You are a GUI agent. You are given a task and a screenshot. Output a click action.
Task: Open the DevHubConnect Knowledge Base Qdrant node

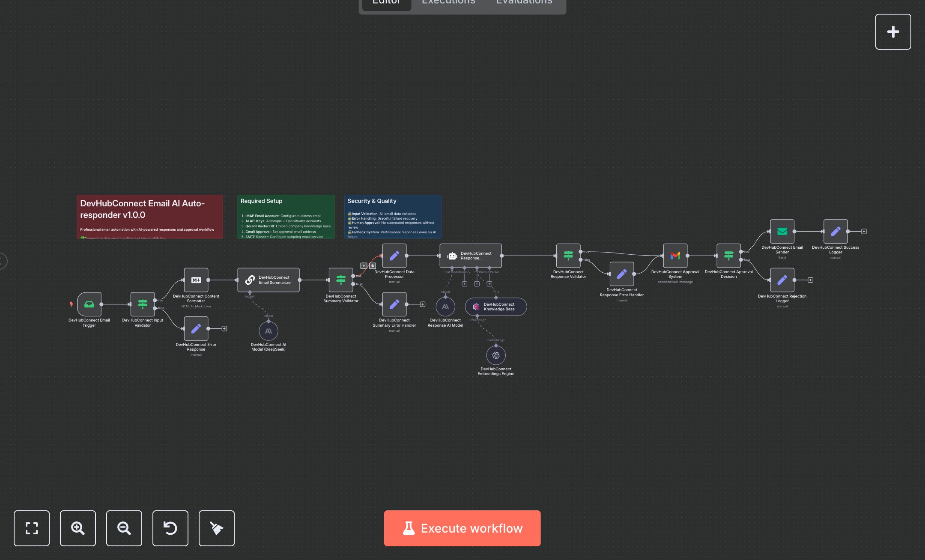pos(495,307)
